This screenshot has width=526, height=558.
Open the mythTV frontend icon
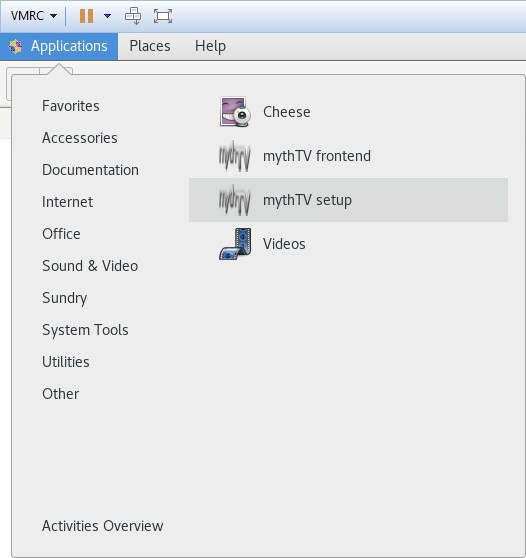tap(235, 156)
